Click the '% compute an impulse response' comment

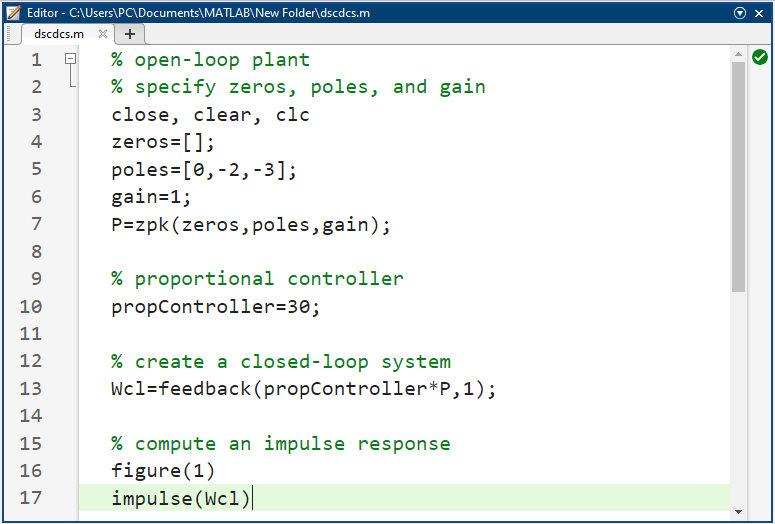tap(281, 444)
